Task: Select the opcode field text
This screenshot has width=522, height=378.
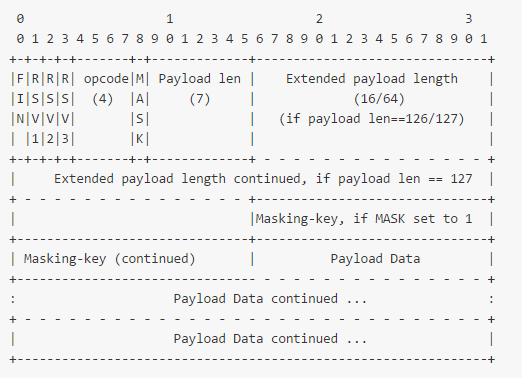Action: pyautogui.click(x=106, y=79)
